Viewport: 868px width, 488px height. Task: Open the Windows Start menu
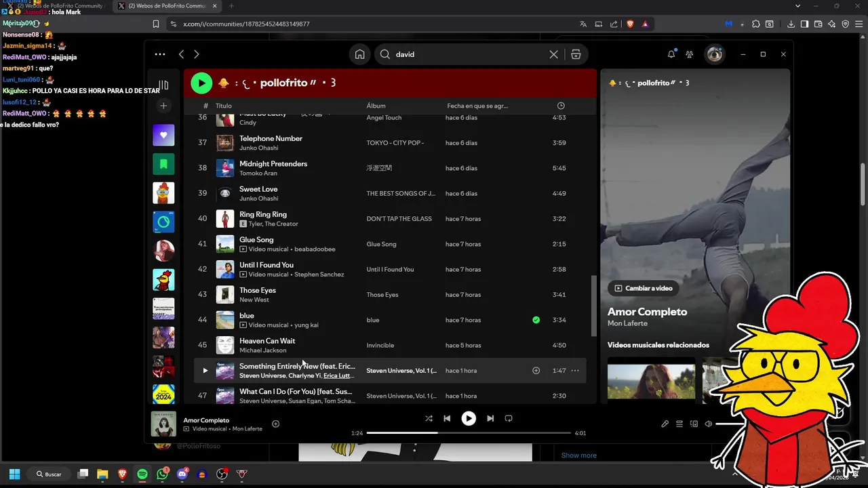tap(14, 474)
